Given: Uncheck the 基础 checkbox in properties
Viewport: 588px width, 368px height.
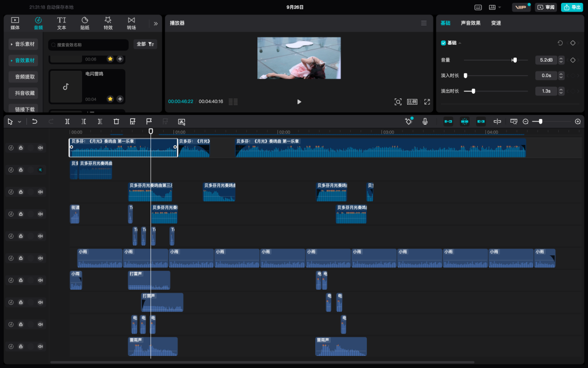Looking at the screenshot, I should [x=443, y=43].
